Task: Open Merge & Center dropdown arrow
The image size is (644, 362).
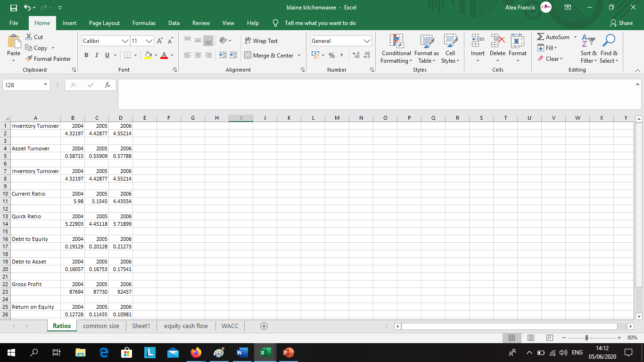Action: (x=299, y=56)
